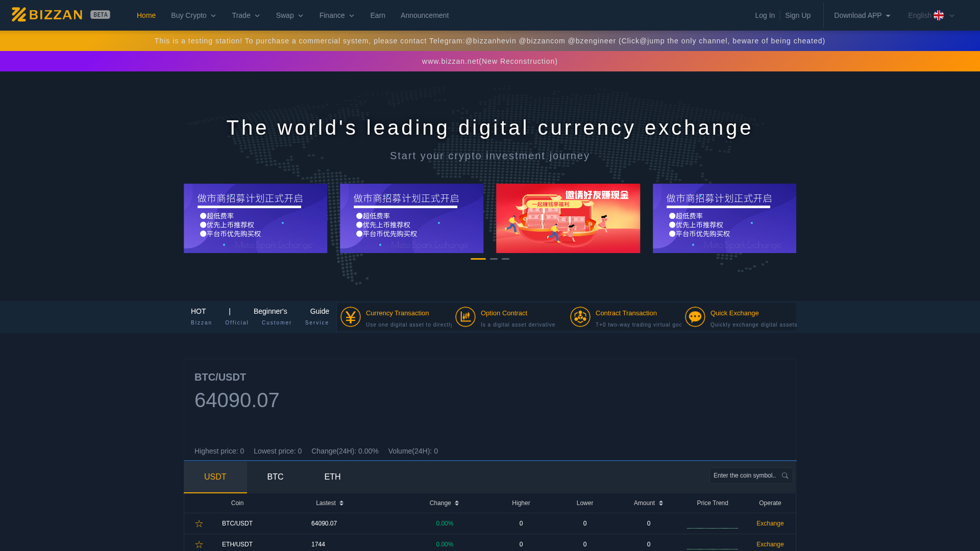This screenshot has height=551, width=980.
Task: Click the Log In link
Action: 765,15
